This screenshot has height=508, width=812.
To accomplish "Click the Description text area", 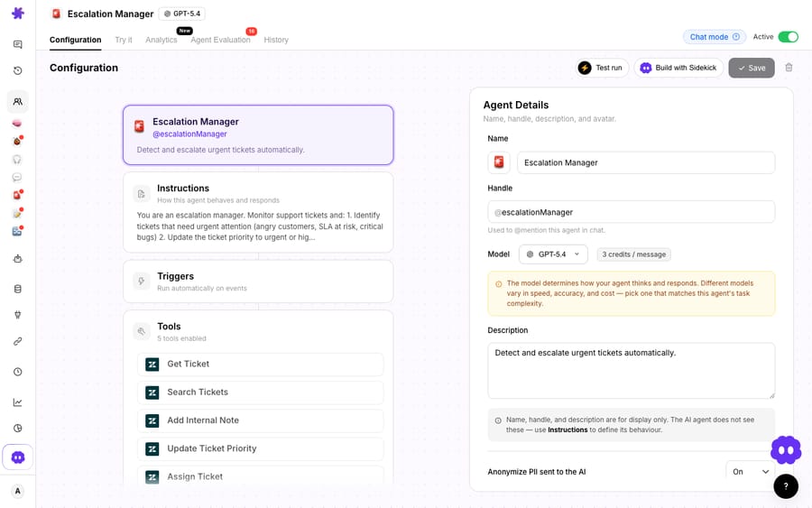I will [x=632, y=371].
